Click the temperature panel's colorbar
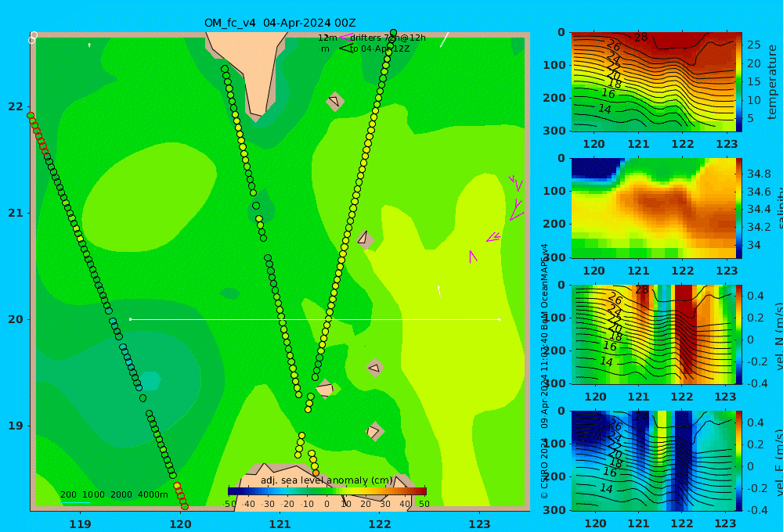The image size is (783, 532). tap(738, 82)
